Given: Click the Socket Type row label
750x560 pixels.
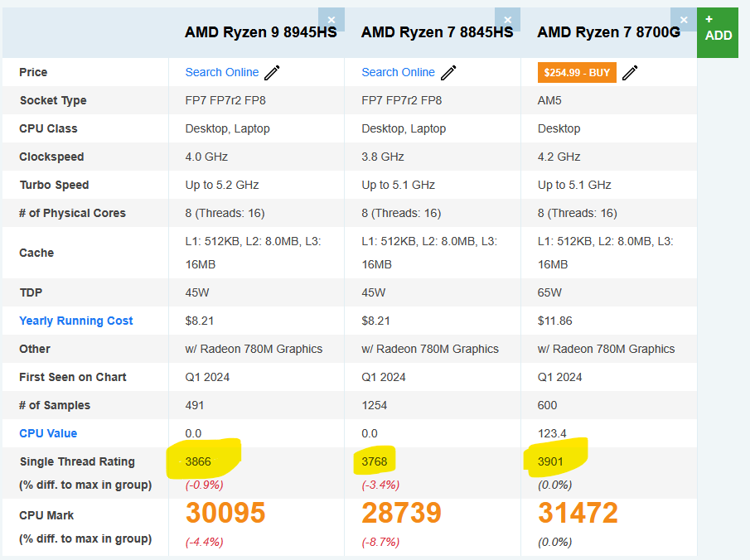Looking at the screenshot, I should click(x=53, y=100).
